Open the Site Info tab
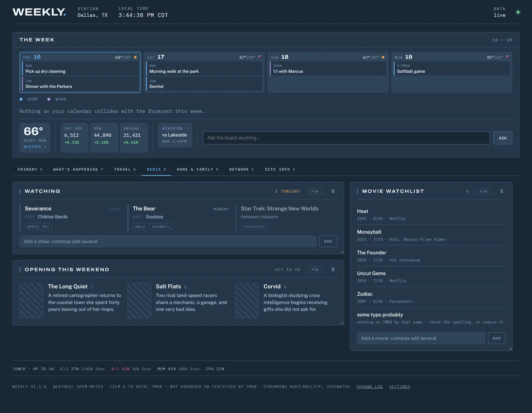This screenshot has width=532, height=413. (x=280, y=170)
